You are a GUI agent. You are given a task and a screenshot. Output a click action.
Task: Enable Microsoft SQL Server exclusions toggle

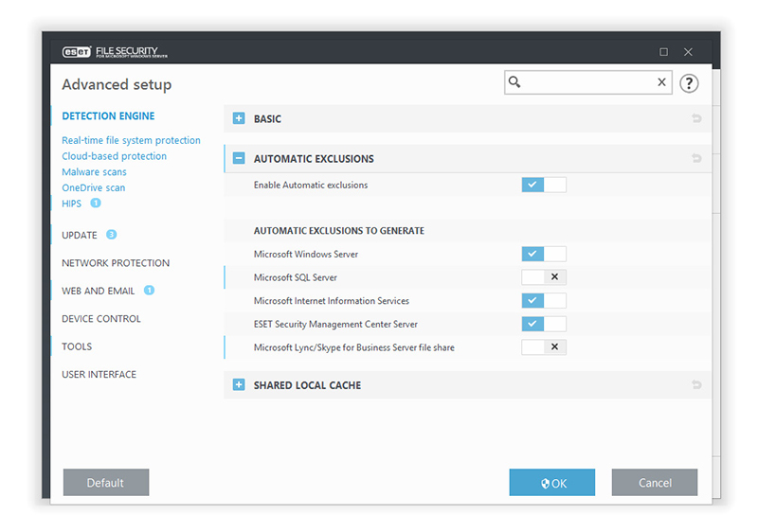(x=543, y=277)
